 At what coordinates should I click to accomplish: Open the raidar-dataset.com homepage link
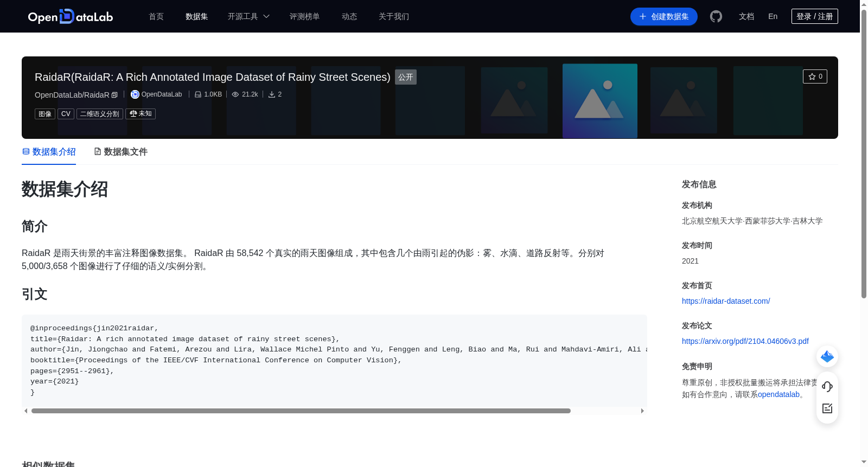pos(726,301)
